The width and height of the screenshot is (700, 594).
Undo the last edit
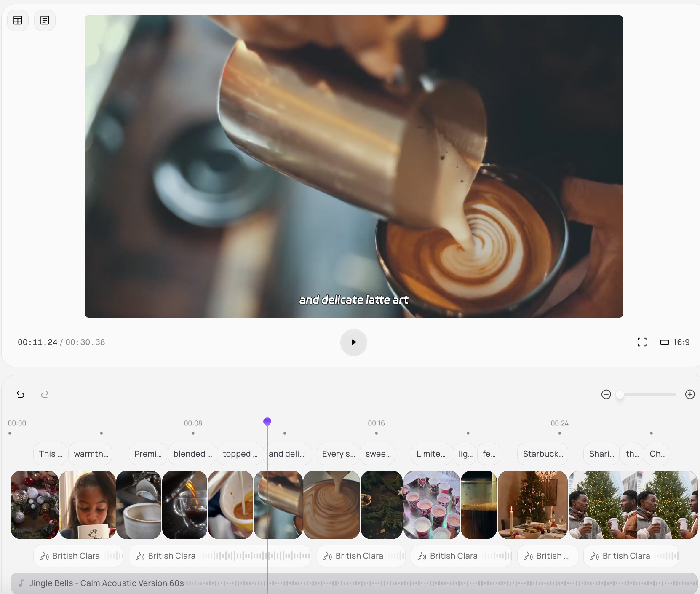[x=20, y=394]
